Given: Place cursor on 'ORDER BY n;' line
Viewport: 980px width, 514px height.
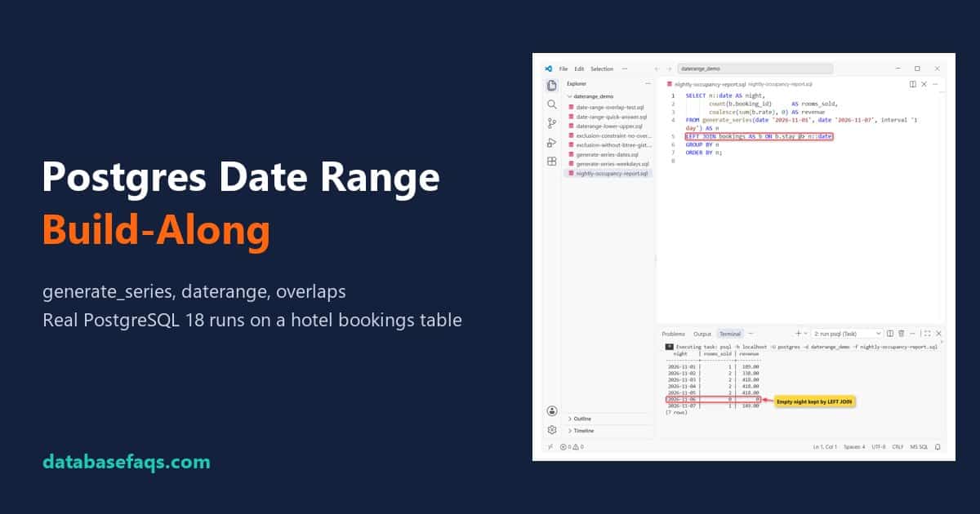Looking at the screenshot, I should coord(704,153).
